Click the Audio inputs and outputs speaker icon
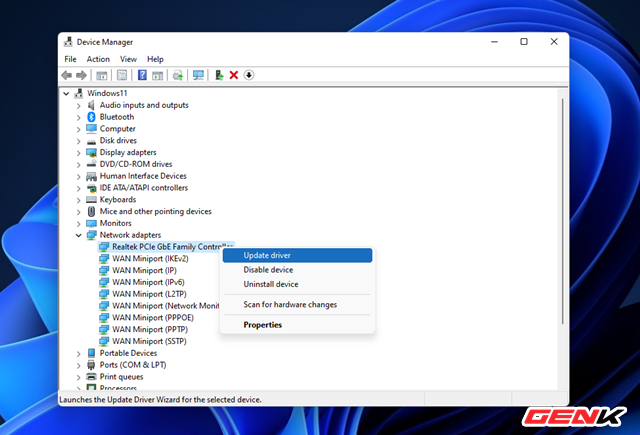Viewport: 640px width, 435px height. pyautogui.click(x=91, y=105)
